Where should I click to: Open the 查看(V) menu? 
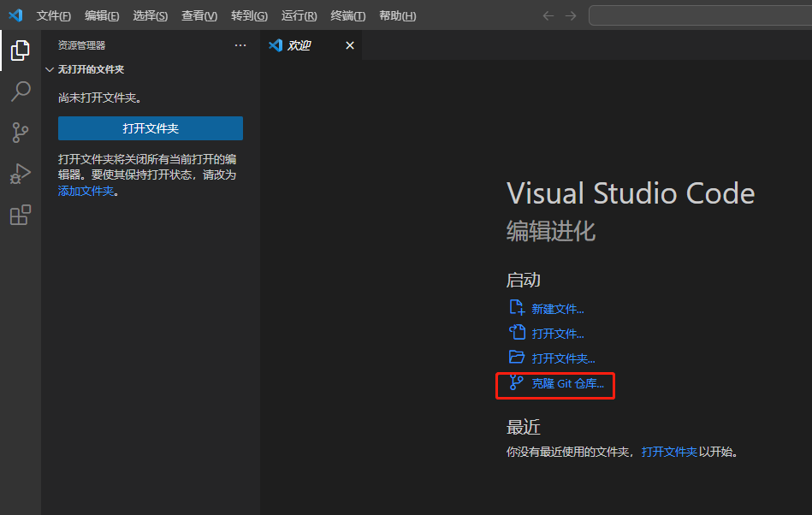point(199,16)
